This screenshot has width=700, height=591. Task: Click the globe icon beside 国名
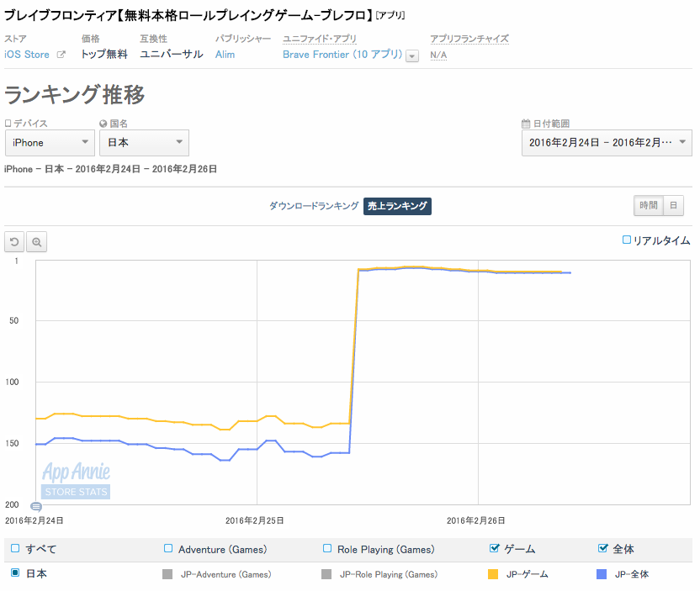[103, 124]
